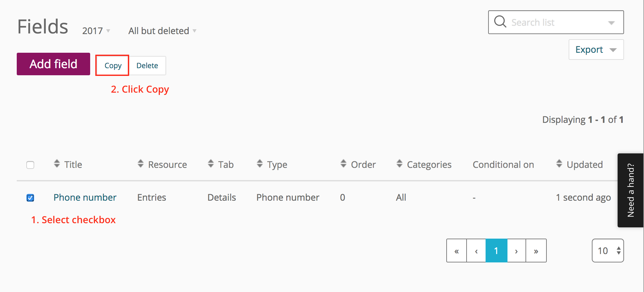Sort fields by Order column arrows
This screenshot has height=292, width=644.
pyautogui.click(x=344, y=164)
